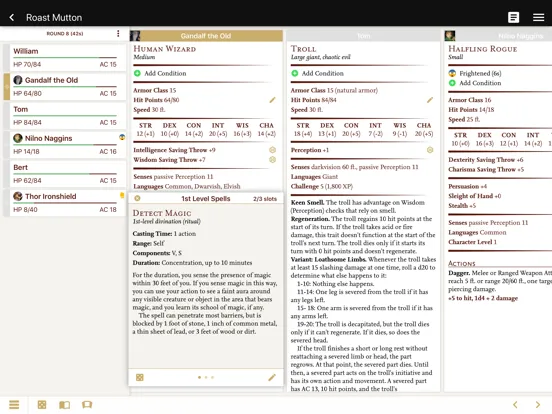Click icon left of 1st Level Spells
Image resolution: width=552 pixels, height=414 pixels.
tap(137, 198)
